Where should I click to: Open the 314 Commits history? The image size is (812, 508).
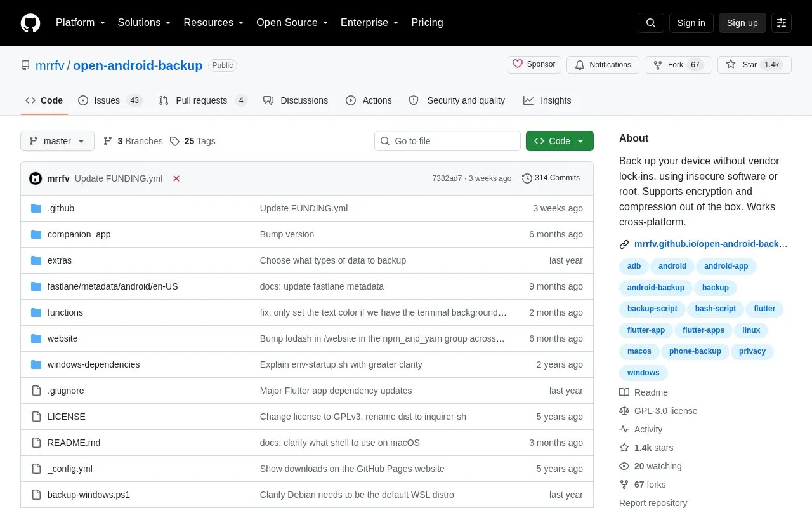point(551,178)
